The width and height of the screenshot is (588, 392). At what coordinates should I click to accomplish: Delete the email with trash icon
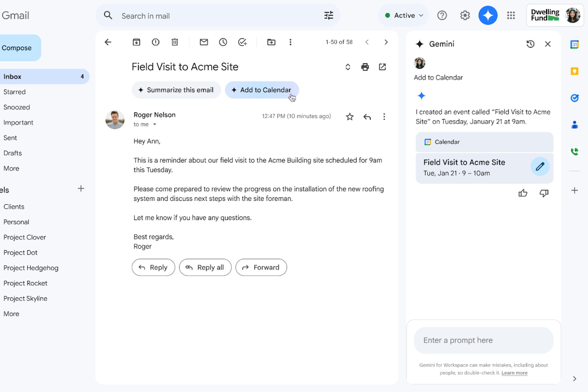tap(175, 42)
